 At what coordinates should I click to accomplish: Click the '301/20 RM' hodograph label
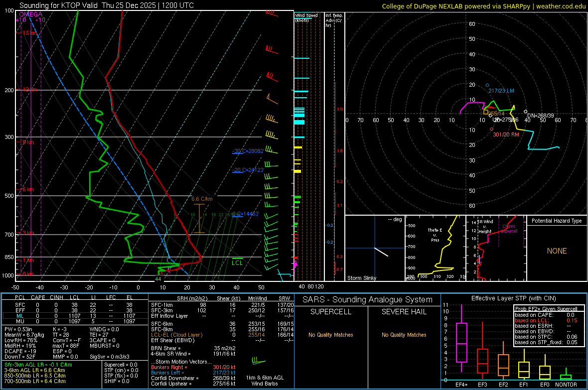[506, 134]
